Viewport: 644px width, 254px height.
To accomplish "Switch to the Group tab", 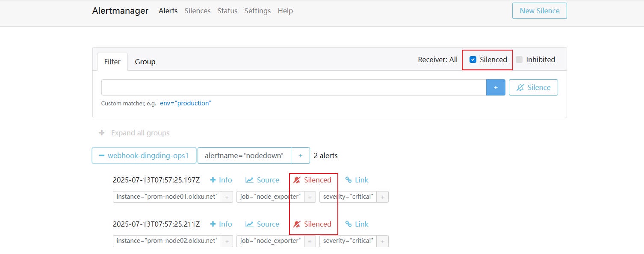I will pos(145,62).
